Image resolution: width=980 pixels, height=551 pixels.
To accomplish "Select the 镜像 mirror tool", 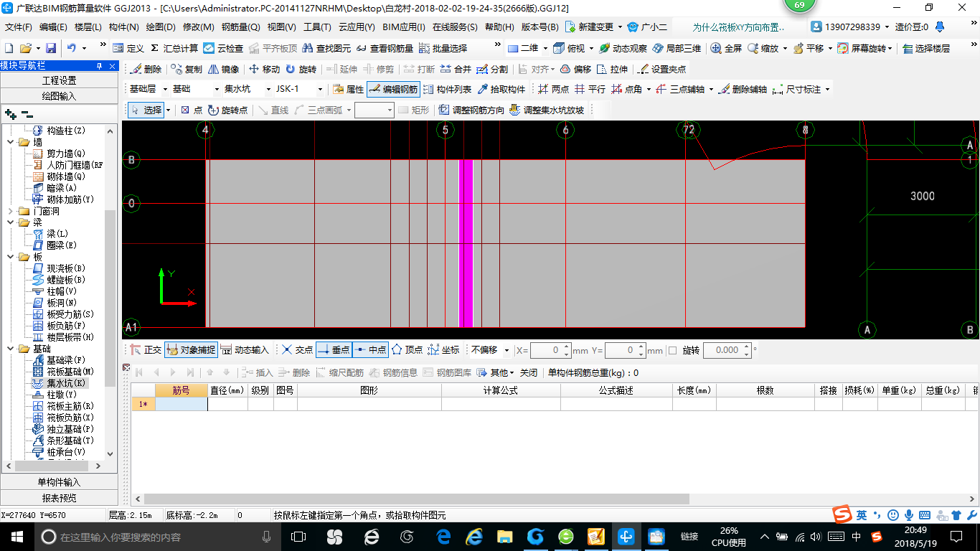I will click(223, 69).
